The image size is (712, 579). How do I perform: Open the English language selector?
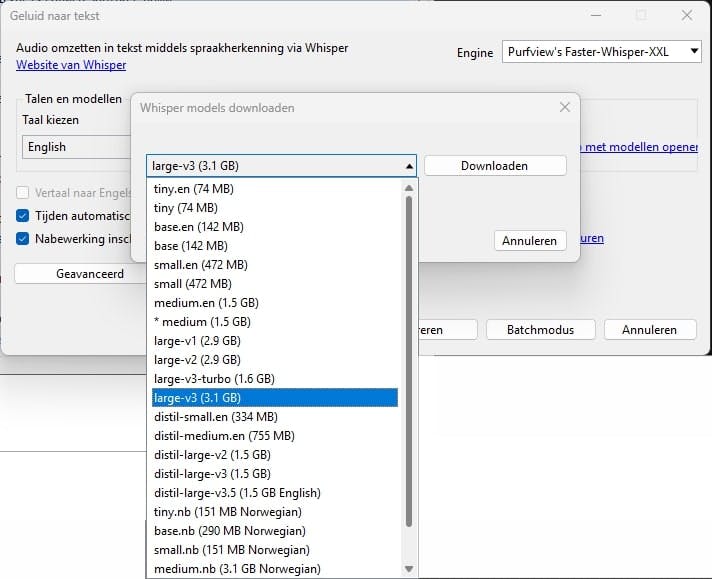[75, 147]
